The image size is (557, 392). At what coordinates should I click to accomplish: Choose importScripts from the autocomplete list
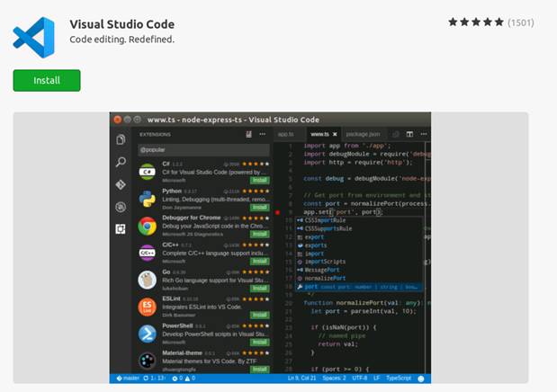(x=359, y=262)
